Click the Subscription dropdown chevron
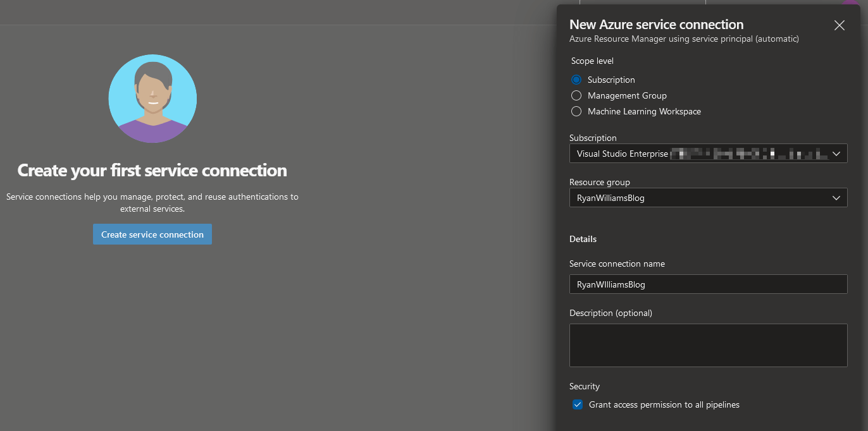868x431 pixels. (x=836, y=153)
